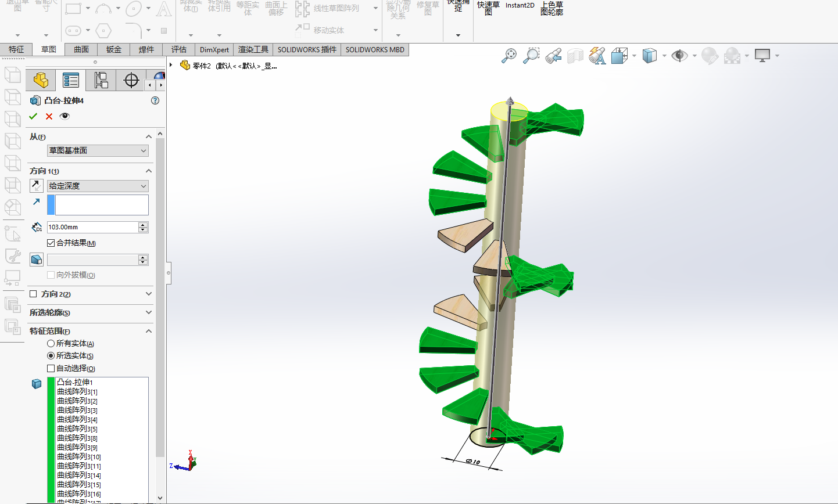Open the ConfigurationManager tab icon
The width and height of the screenshot is (838, 504).
pos(101,80)
